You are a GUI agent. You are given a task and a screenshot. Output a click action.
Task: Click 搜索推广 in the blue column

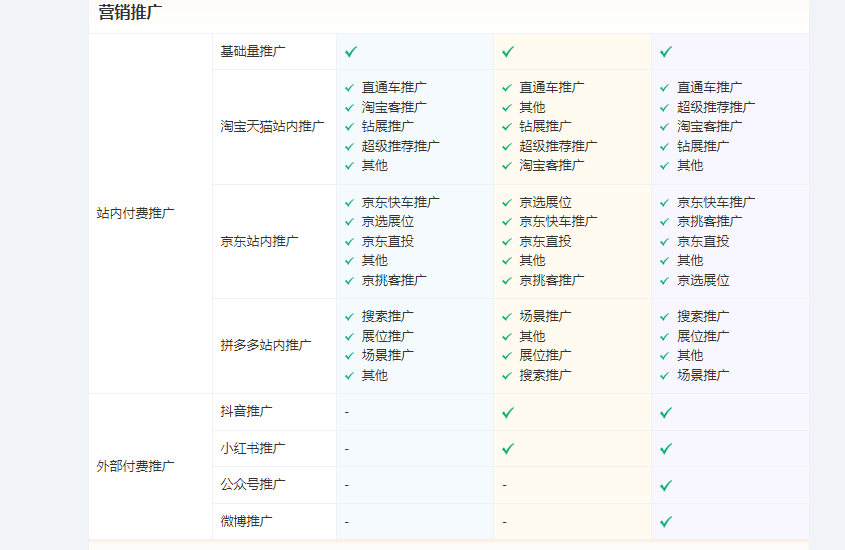coord(387,316)
